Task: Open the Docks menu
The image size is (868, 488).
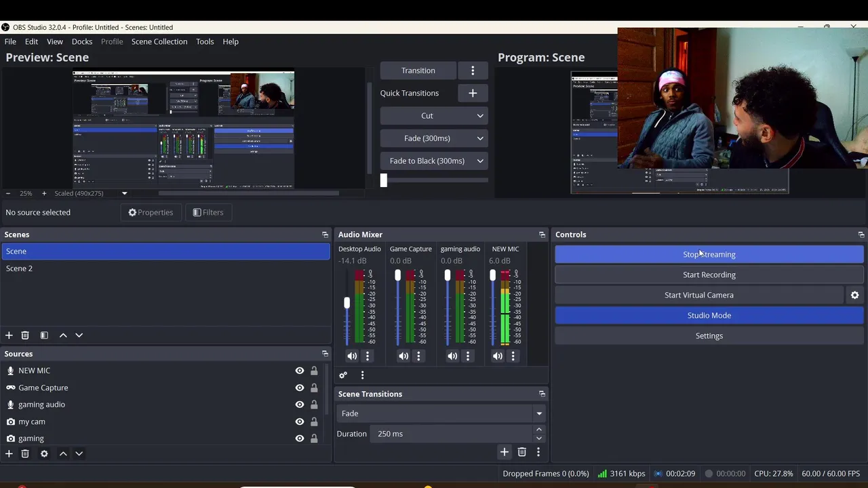Action: (82, 41)
